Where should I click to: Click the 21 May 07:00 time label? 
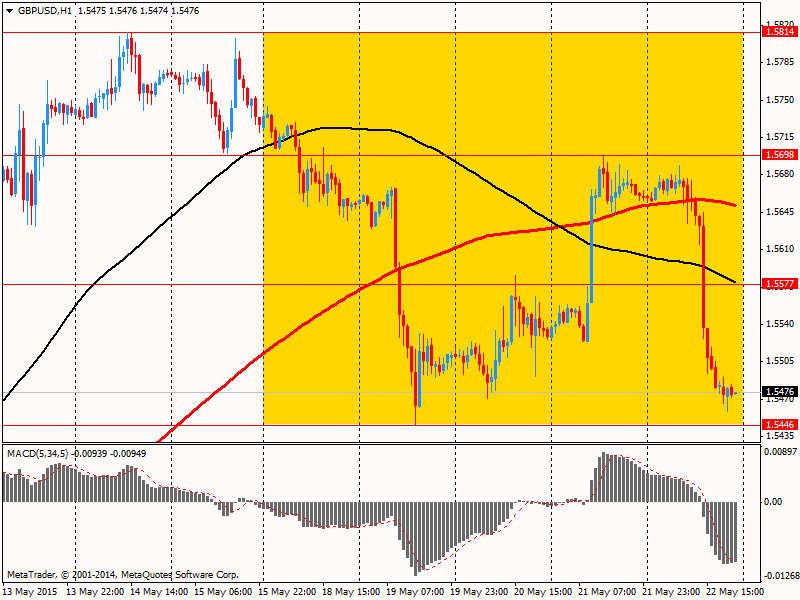click(607, 592)
